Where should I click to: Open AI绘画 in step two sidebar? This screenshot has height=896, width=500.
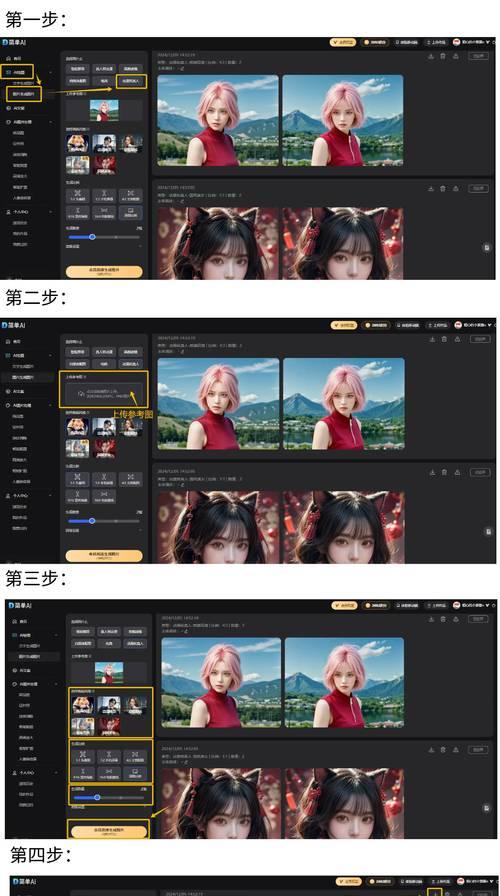click(18, 355)
